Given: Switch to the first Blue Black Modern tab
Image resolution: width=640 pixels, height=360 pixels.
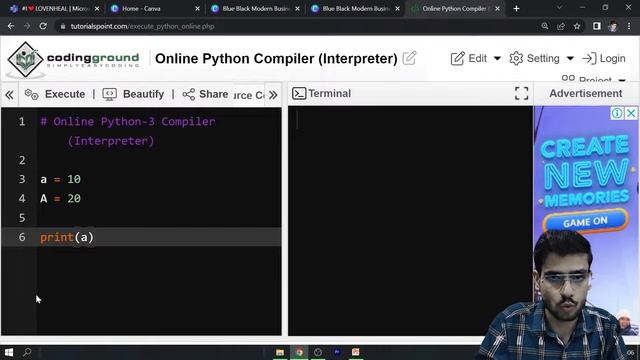Looking at the screenshot, I should 255,9.
